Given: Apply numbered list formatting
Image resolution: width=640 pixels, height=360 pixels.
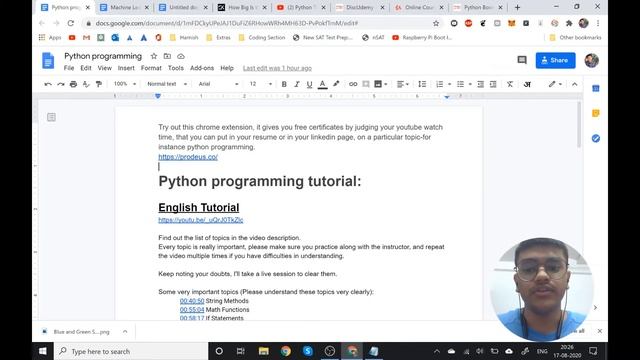Looking at the screenshot, I should click(x=440, y=84).
